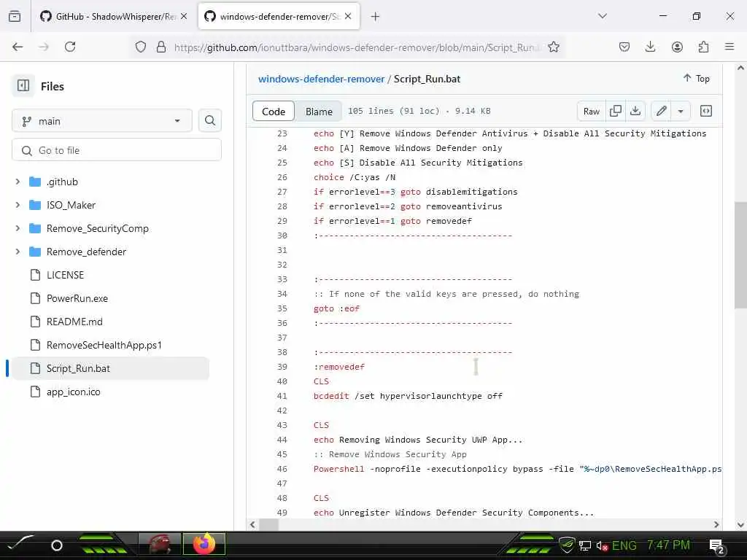This screenshot has width=747, height=560.
Task: Open notification center in system tray
Action: pos(716,545)
